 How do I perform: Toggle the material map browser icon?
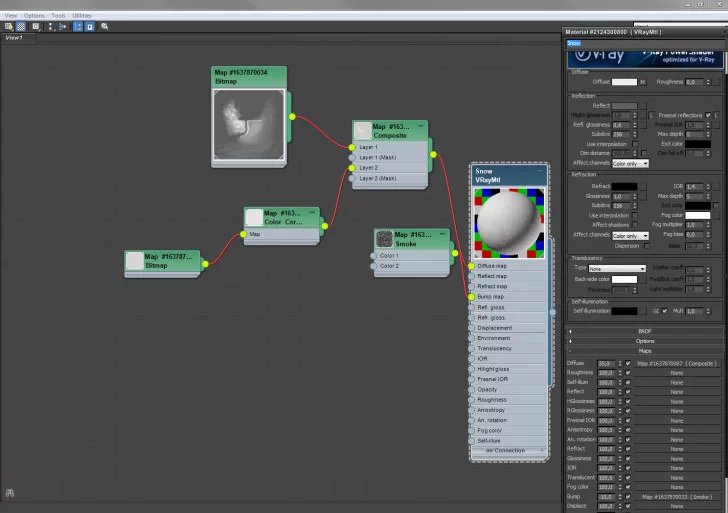pos(78,26)
